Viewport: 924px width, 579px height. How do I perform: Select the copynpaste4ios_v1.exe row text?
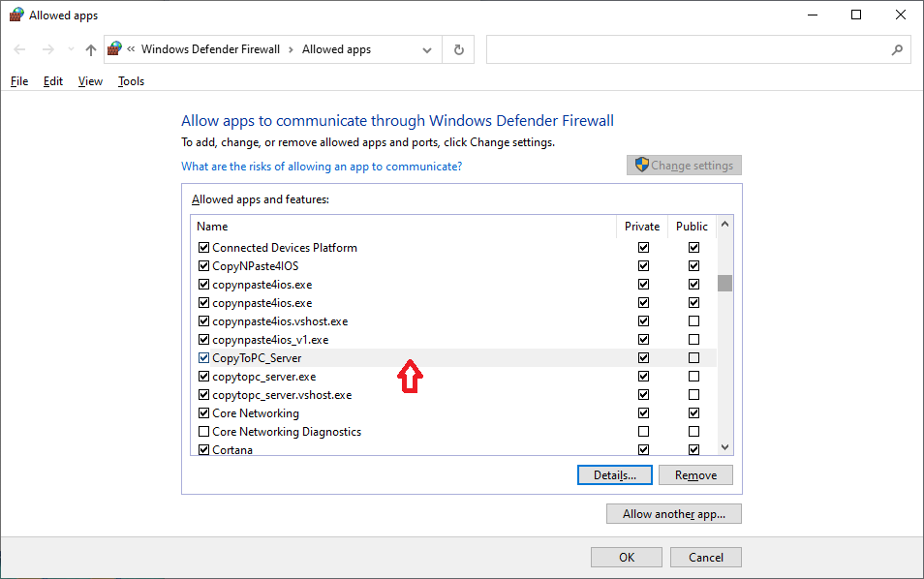[x=270, y=340]
